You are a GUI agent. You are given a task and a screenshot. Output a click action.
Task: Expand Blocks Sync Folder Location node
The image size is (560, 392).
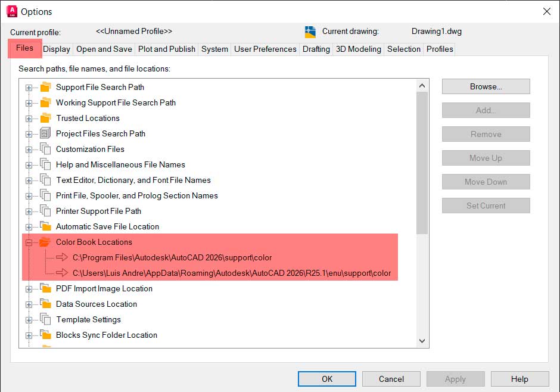pyautogui.click(x=29, y=335)
